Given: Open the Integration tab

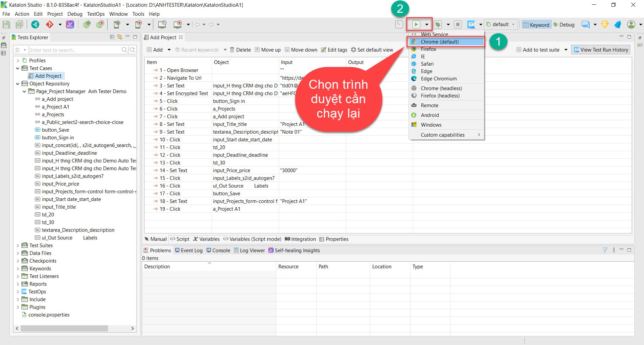Looking at the screenshot, I should pyautogui.click(x=300, y=239).
